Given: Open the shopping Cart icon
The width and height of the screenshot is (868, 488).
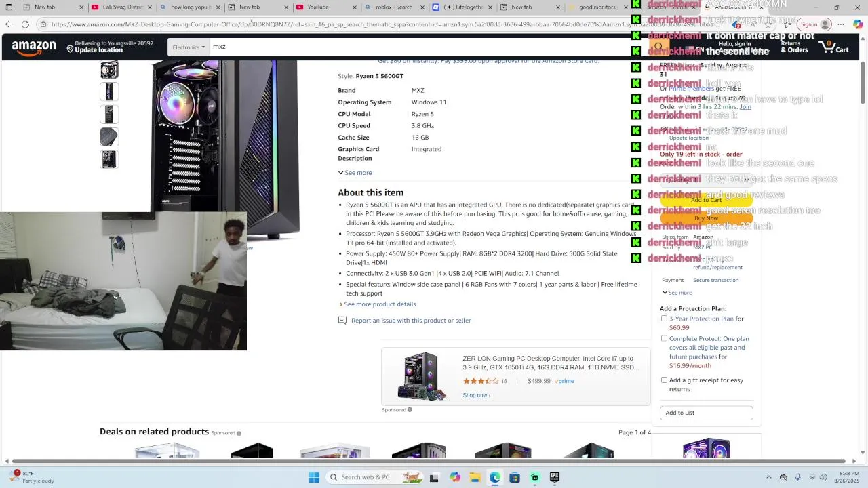Looking at the screenshot, I should coord(834,47).
